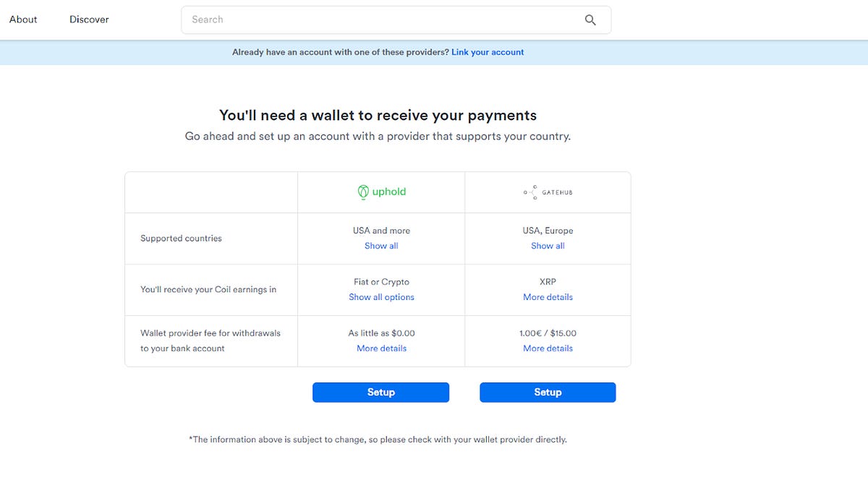Screen dimensions: 868x488
Task: Click the magnifying glass search icon
Action: [x=590, y=20]
